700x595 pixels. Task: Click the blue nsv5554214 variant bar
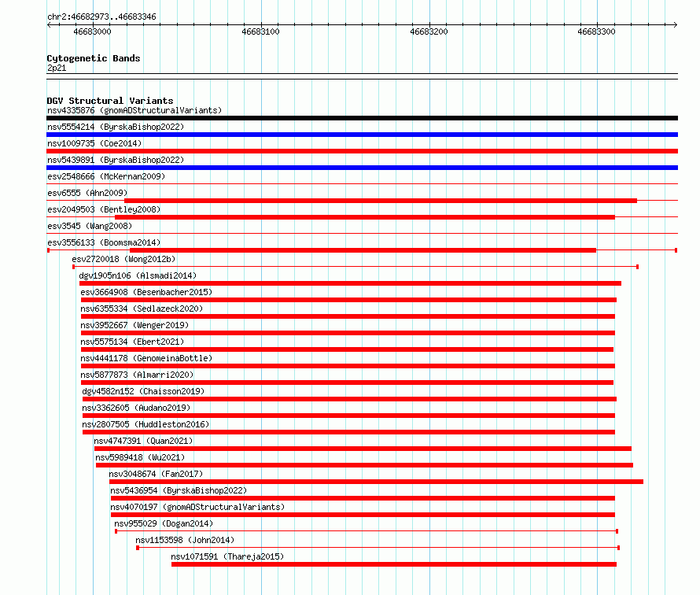coord(362,135)
